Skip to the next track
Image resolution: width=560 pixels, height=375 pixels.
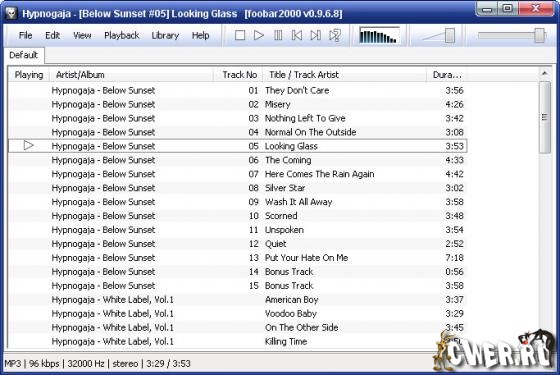[316, 35]
